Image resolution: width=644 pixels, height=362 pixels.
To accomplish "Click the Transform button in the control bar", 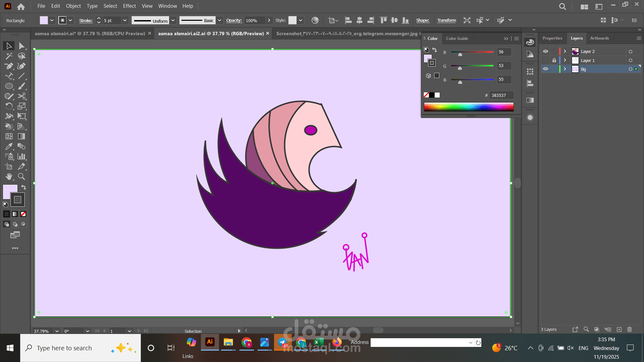I will click(446, 20).
